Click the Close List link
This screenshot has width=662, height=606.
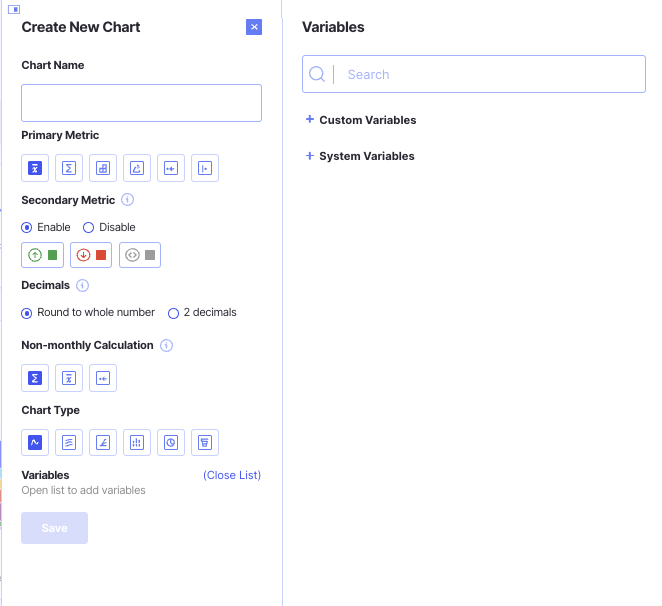pos(231,475)
